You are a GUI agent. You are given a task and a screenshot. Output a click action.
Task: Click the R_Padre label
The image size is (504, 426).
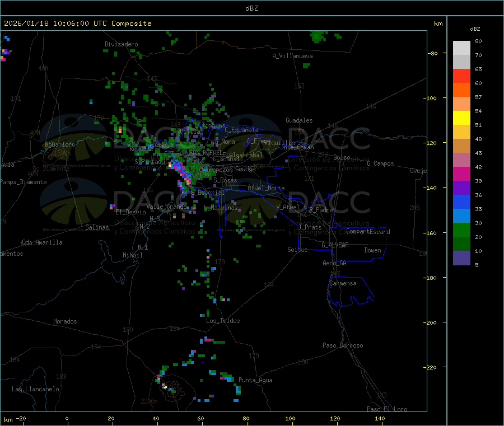[321, 210]
